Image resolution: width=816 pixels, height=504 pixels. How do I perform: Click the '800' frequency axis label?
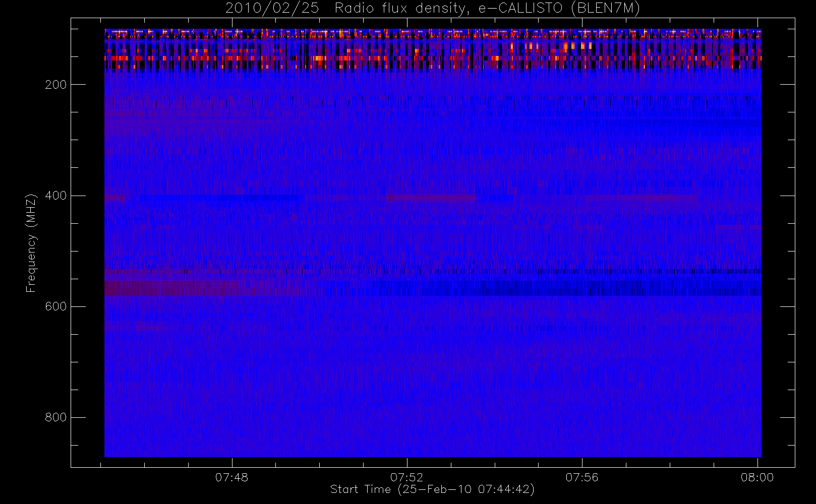(56, 417)
